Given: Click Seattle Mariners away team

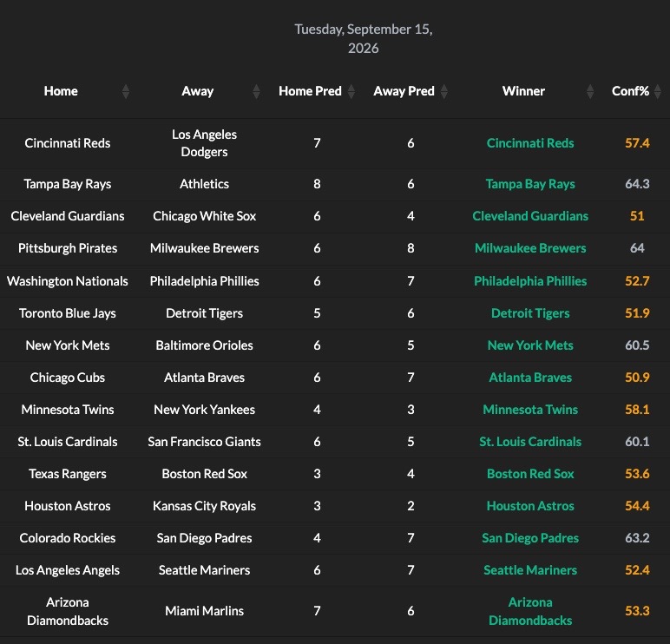Looking at the screenshot, I should click(x=204, y=570).
